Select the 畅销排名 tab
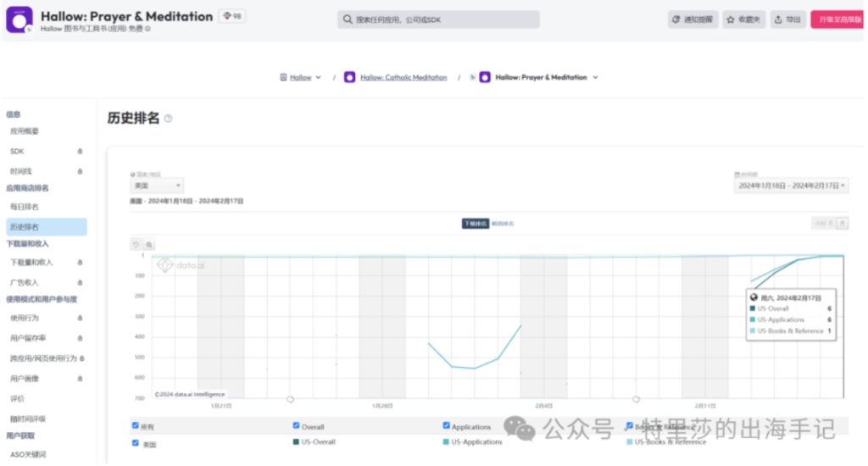The width and height of the screenshot is (868, 466). [503, 224]
